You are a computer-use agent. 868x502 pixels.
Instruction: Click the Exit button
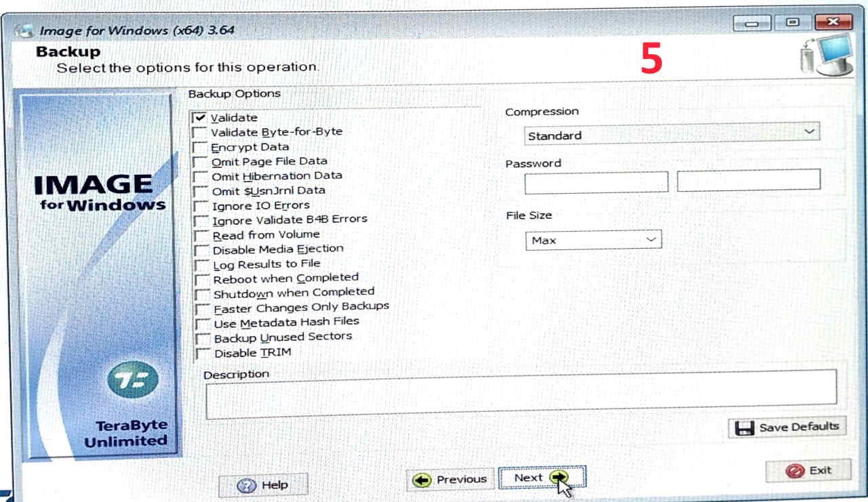[x=808, y=470]
